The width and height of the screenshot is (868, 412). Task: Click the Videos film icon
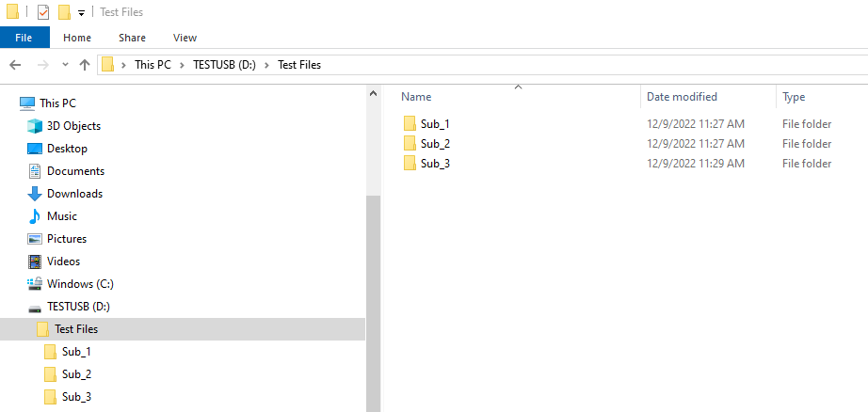[35, 261]
